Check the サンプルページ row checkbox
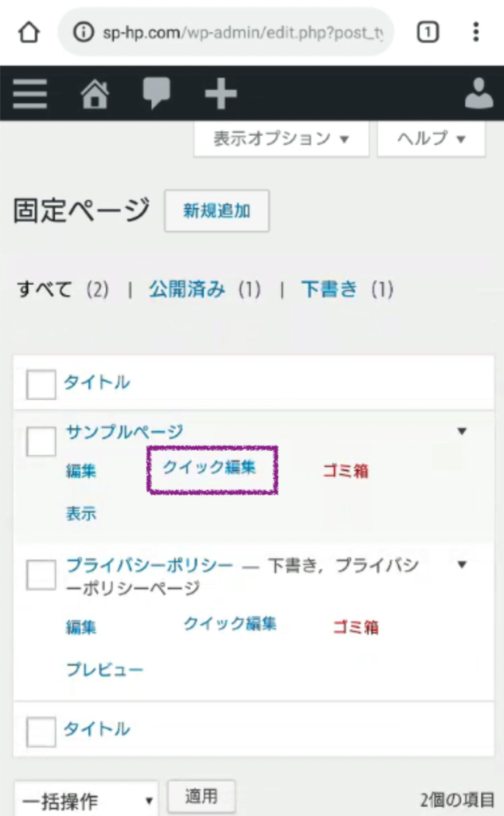The image size is (504, 816). click(x=41, y=441)
